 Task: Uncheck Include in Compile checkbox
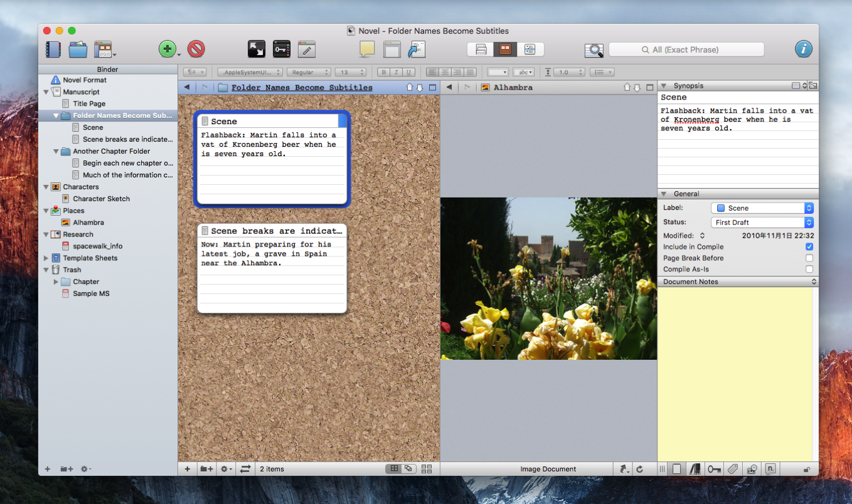tap(809, 247)
